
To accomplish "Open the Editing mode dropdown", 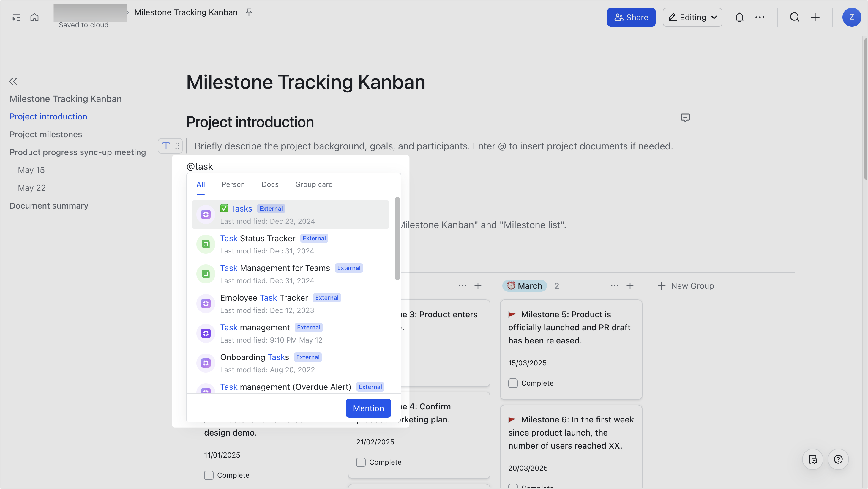I will pyautogui.click(x=692, y=17).
